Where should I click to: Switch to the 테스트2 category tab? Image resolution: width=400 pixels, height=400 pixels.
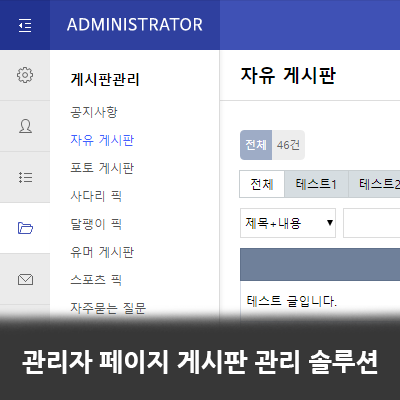374,184
